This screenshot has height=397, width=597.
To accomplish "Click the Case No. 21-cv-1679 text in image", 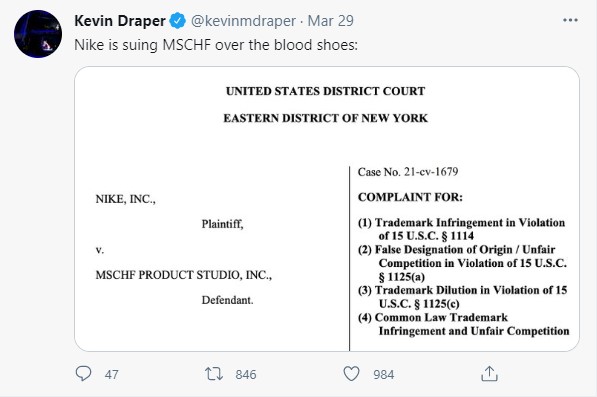I will tap(408, 172).
